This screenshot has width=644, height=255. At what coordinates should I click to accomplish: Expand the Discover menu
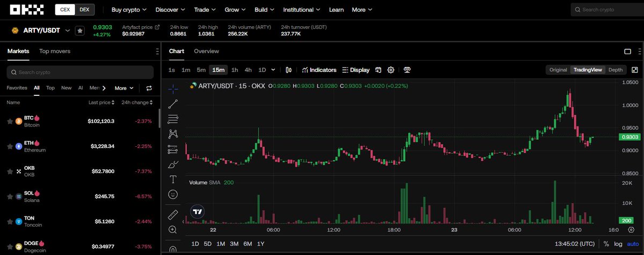(170, 10)
